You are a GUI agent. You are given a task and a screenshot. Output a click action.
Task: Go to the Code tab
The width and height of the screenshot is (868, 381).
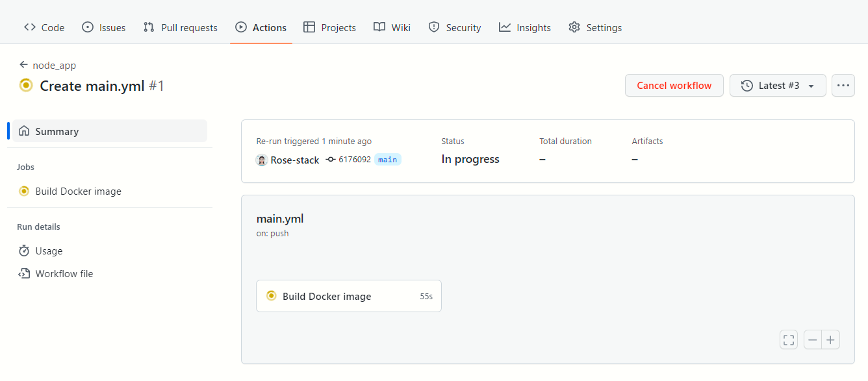click(x=44, y=27)
